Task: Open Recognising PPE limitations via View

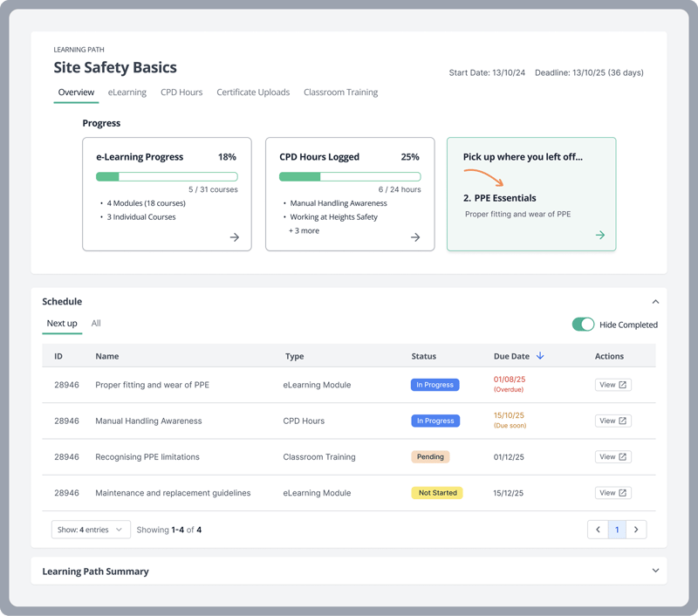Action: coord(612,456)
